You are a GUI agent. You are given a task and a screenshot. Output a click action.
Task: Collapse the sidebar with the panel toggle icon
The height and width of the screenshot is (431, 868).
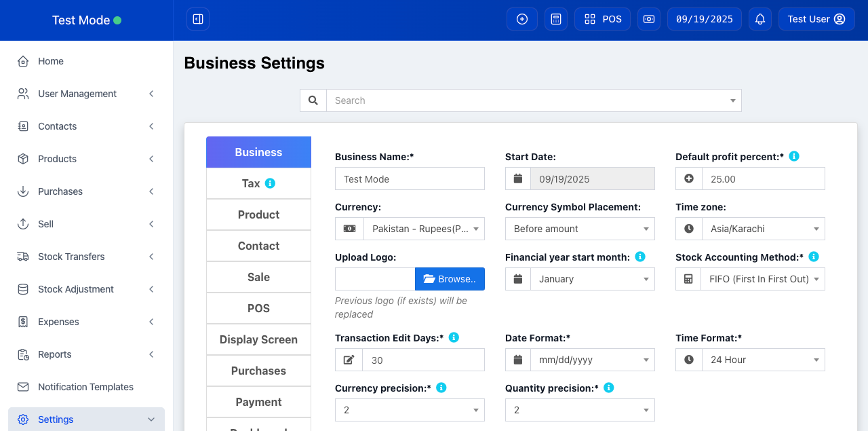coord(198,19)
